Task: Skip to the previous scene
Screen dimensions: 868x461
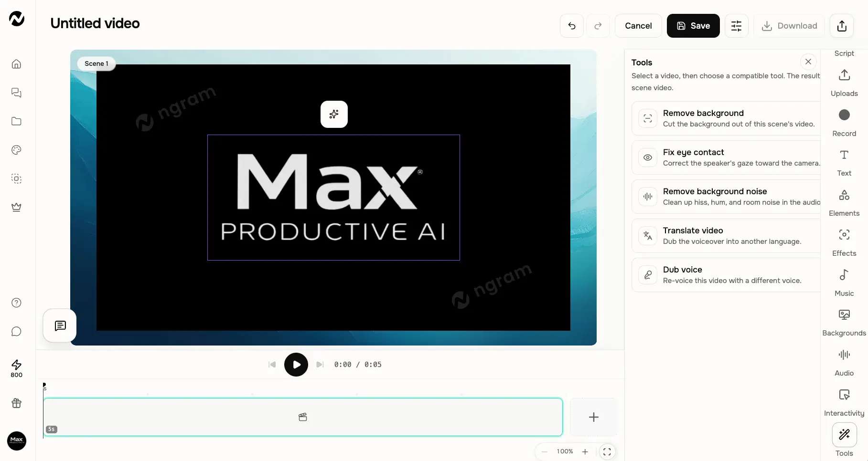Action: (272, 365)
